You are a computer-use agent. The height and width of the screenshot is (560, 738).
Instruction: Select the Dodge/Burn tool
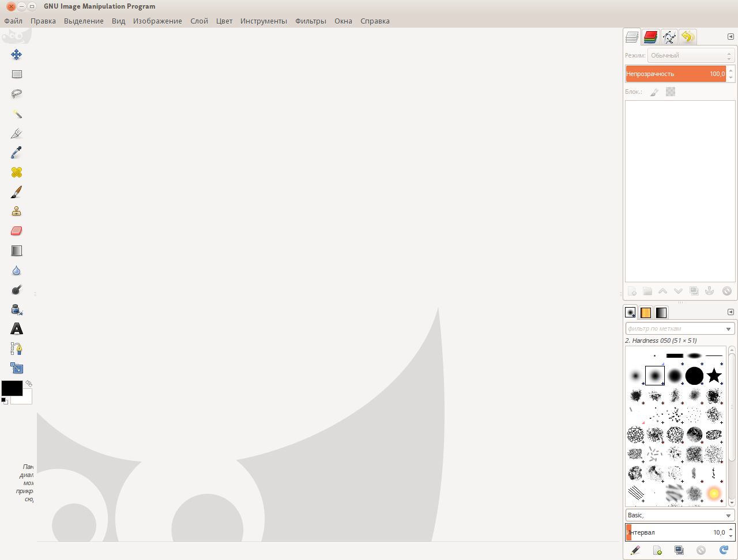click(x=17, y=290)
